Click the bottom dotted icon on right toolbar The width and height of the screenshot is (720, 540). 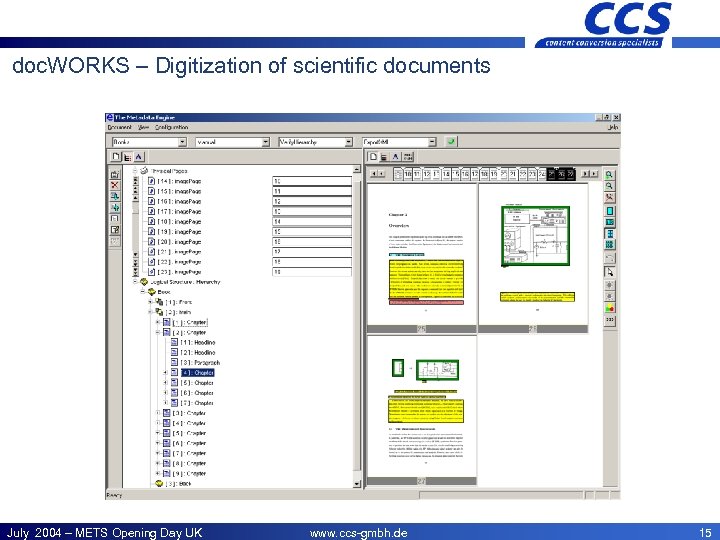pyautogui.click(x=609, y=320)
